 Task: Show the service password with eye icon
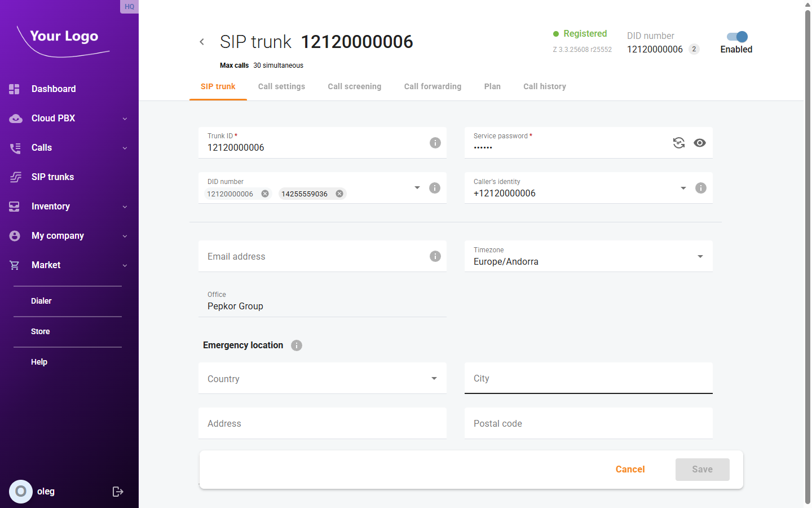click(x=700, y=143)
